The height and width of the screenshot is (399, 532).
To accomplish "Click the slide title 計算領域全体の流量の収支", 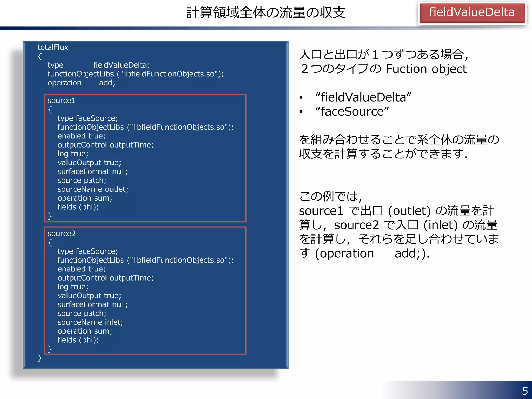I will point(265,12).
